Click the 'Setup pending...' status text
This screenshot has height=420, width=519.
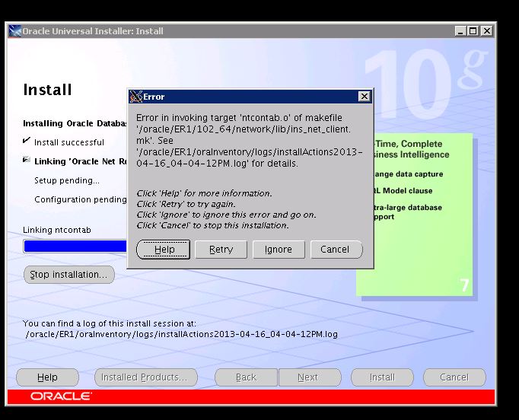[67, 181]
